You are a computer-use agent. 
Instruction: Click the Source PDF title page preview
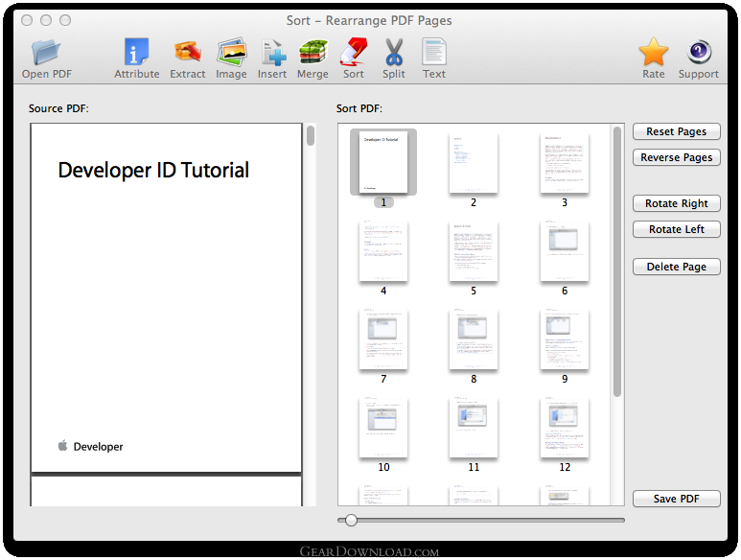click(167, 297)
